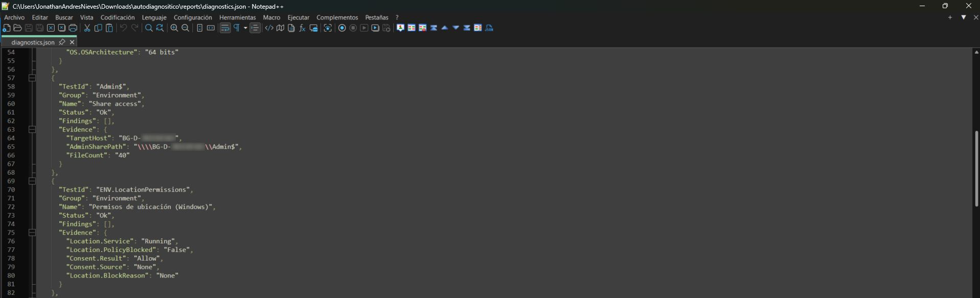Click the New file toolbar icon

coord(7,28)
